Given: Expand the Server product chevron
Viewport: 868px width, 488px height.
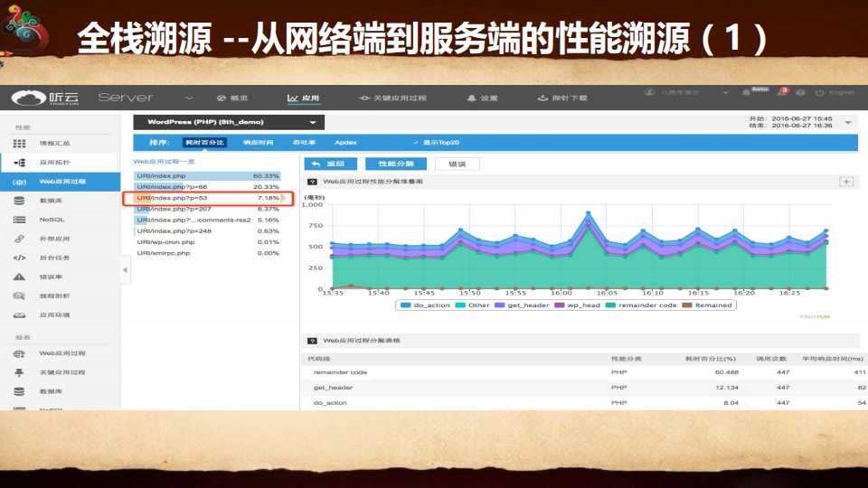Looking at the screenshot, I should pos(189,99).
